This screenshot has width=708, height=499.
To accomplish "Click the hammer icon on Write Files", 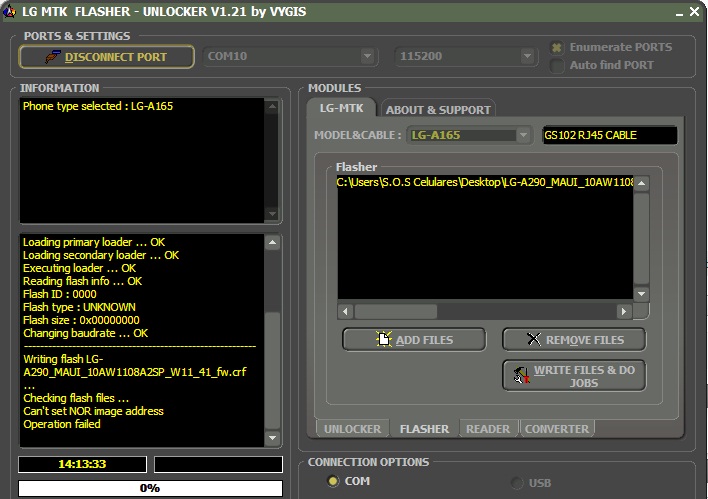I will (522, 376).
